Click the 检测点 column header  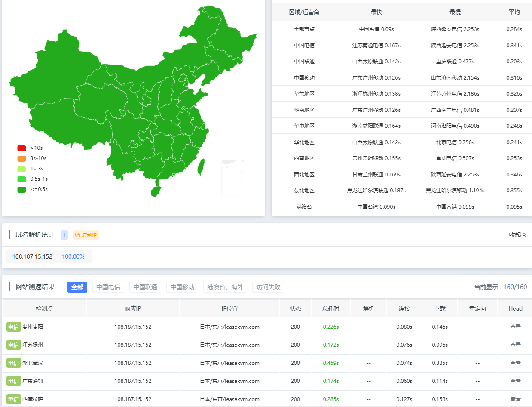pos(44,308)
